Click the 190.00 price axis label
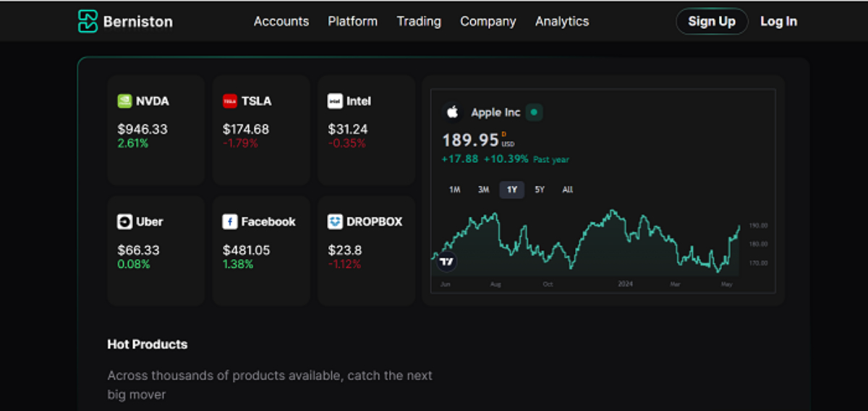Image resolution: width=868 pixels, height=411 pixels. click(759, 226)
